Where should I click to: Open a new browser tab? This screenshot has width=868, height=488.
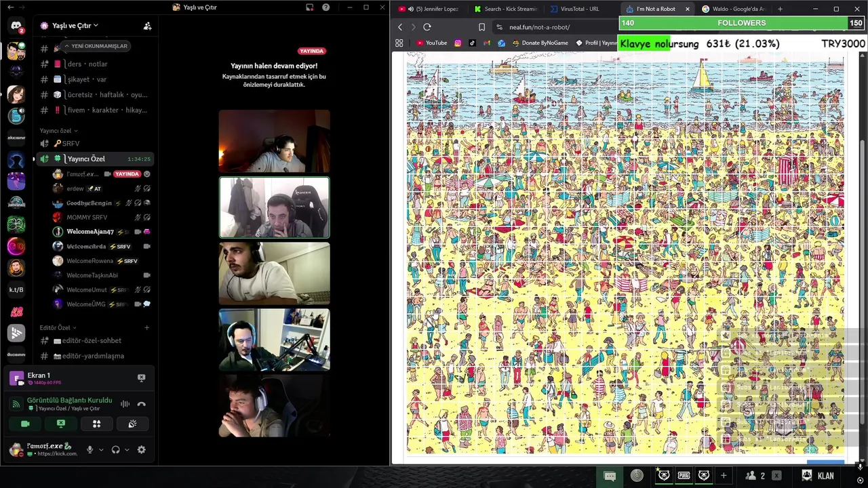[x=780, y=9]
